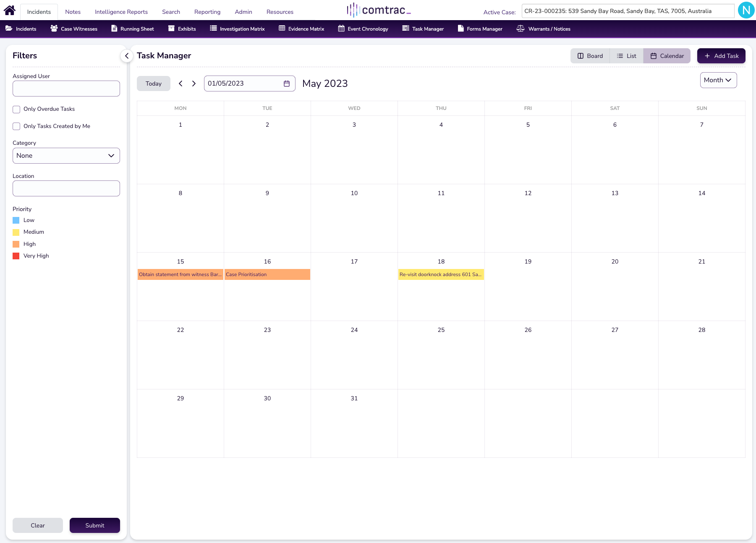Open Warrants / Notices scales icon
This screenshot has width=756, height=543.
[521, 29]
